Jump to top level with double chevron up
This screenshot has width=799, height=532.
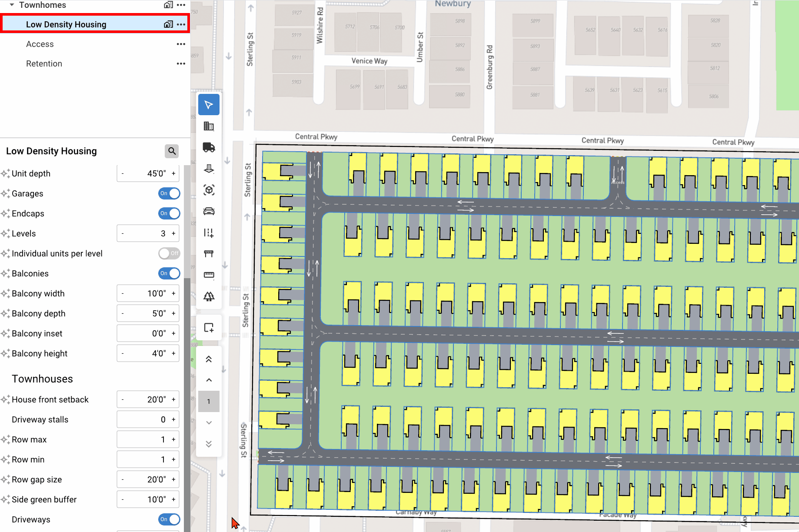tap(209, 359)
